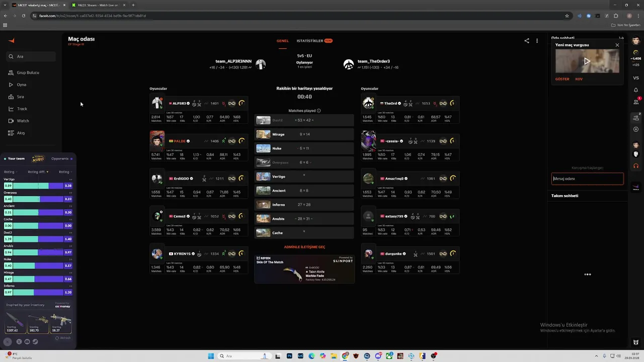This screenshot has width=644, height=362.
Task: Click -cassia- player avatar
Action: 368,141
